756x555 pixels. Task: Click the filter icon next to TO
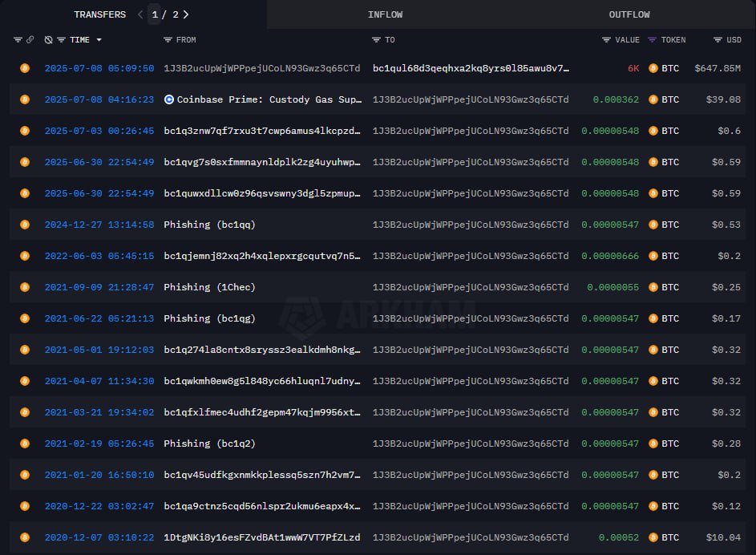click(x=376, y=40)
